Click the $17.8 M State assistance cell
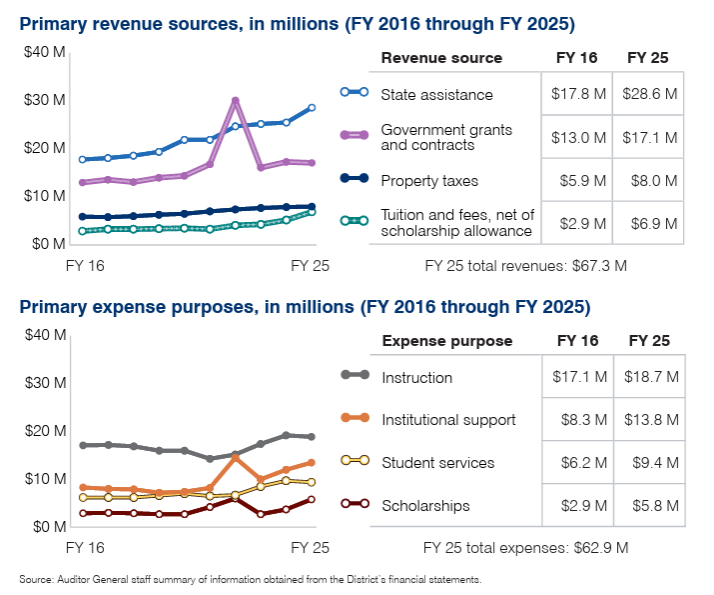The height and width of the screenshot is (595, 714). (578, 94)
